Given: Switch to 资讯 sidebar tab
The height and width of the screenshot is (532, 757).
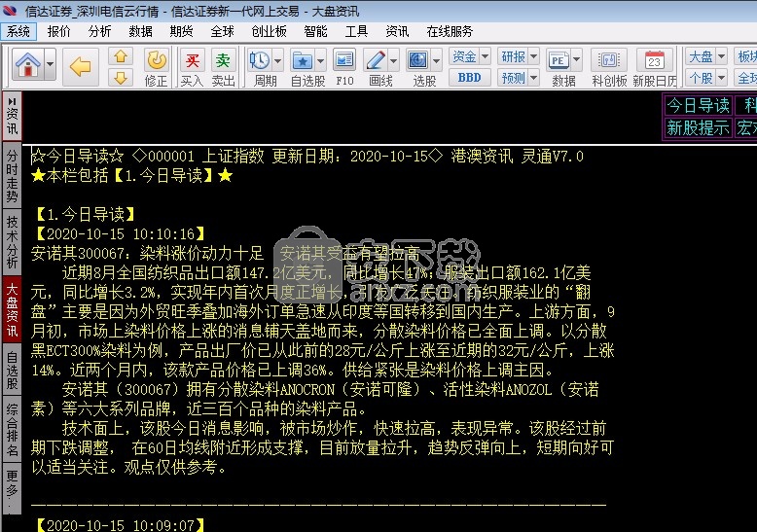Looking at the screenshot, I should [x=12, y=117].
